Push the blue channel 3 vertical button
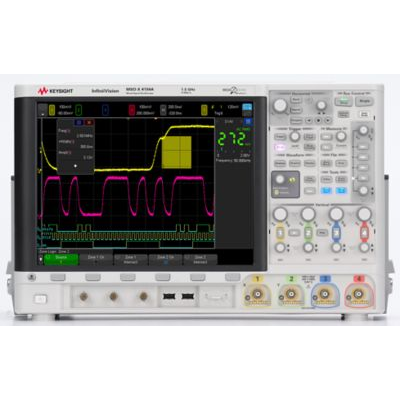 (336, 232)
